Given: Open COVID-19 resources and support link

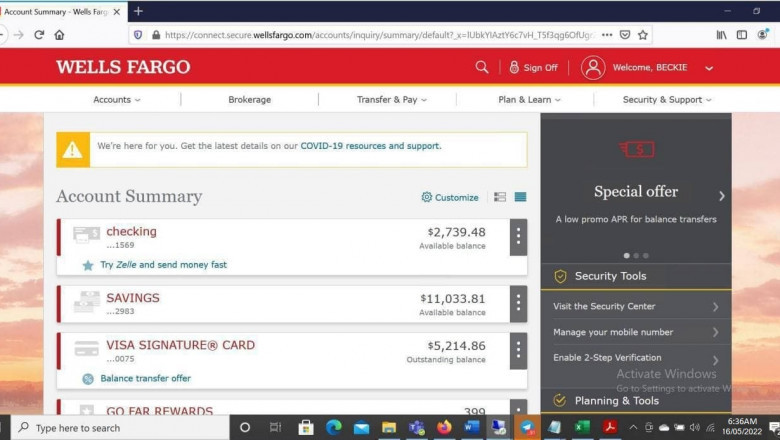Looking at the screenshot, I should (x=370, y=146).
